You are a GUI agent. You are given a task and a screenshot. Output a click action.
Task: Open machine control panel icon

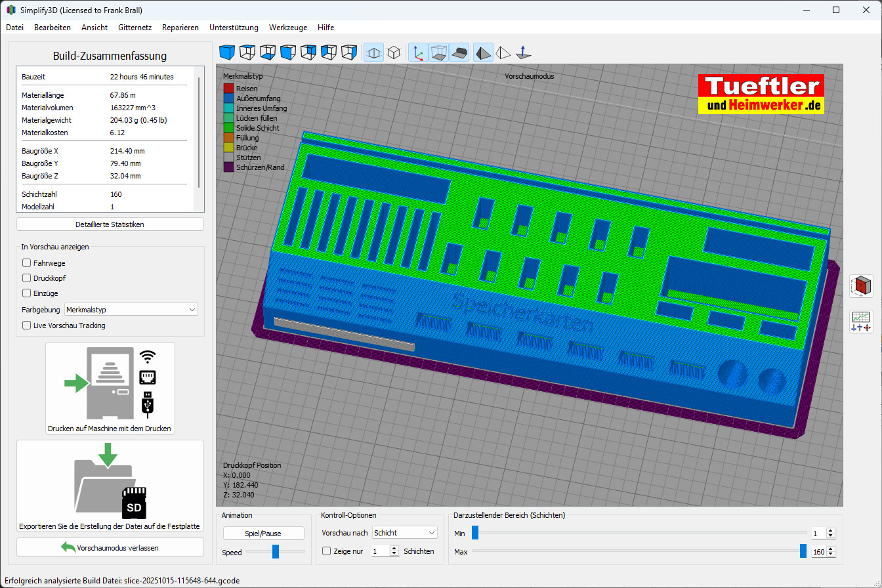click(860, 321)
